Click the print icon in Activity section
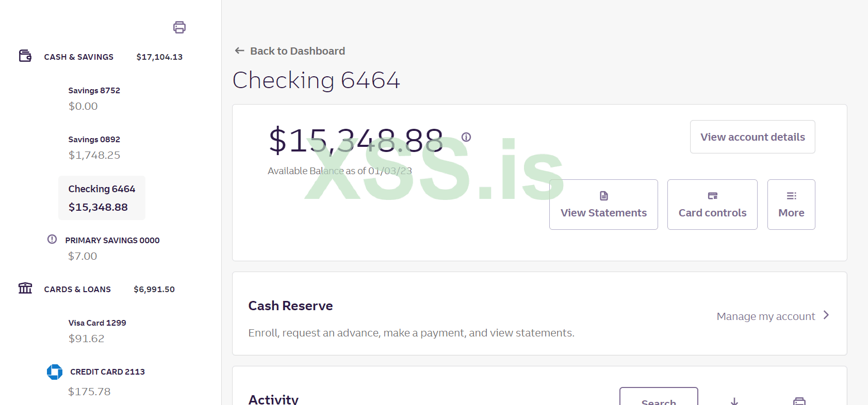The height and width of the screenshot is (405, 868). tap(799, 401)
